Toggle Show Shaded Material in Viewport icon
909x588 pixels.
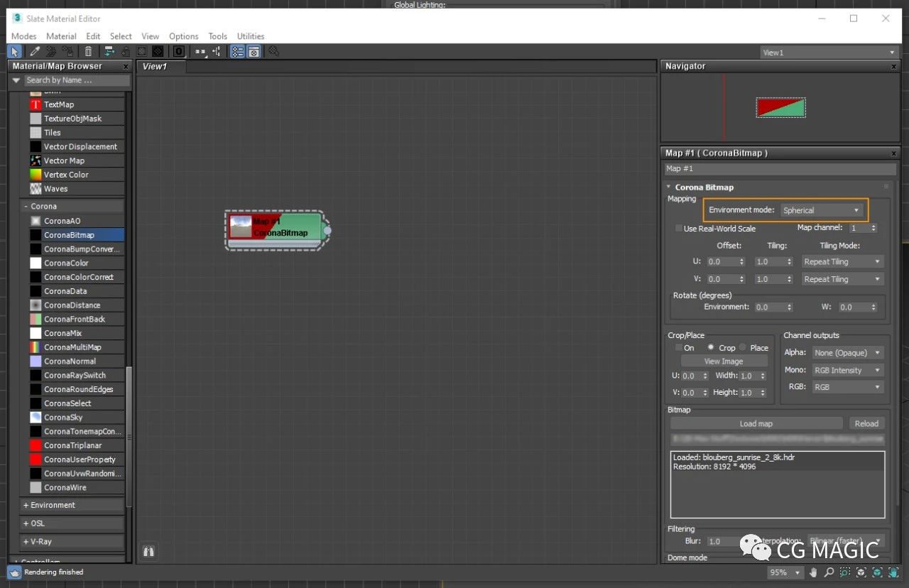(142, 52)
